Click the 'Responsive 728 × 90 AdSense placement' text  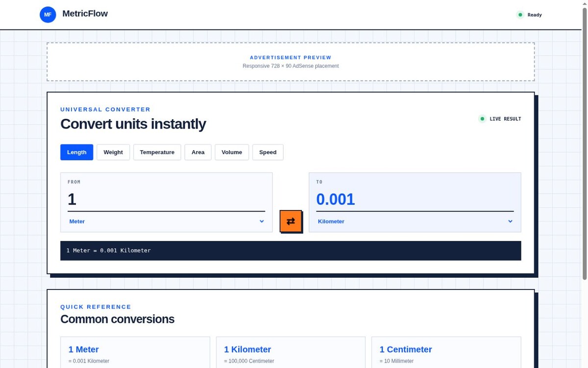pos(291,66)
